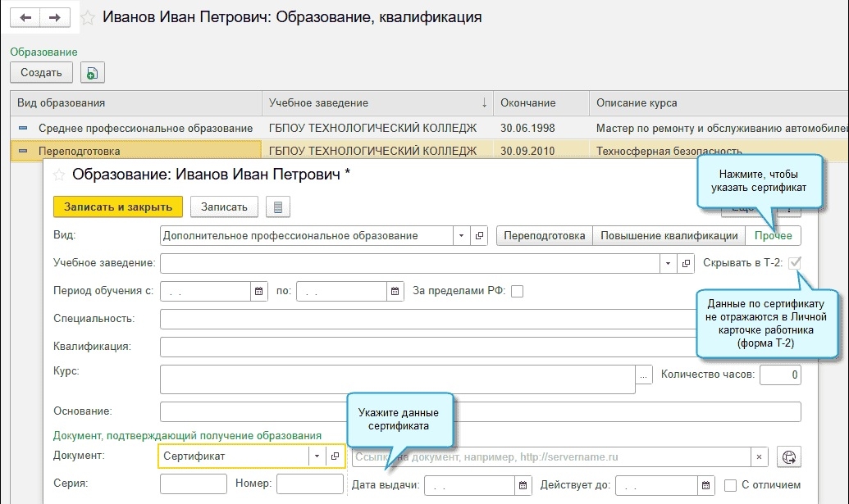This screenshot has height=504, width=849.
Task: Click the forward navigation arrow
Action: [55, 17]
